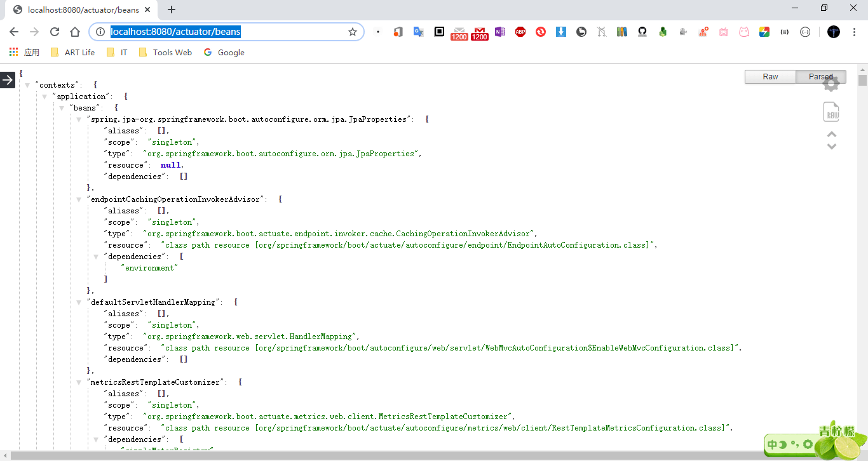
Task: Click the RestTemplateMetricsConfiguration.class resource value
Action: click(x=445, y=428)
